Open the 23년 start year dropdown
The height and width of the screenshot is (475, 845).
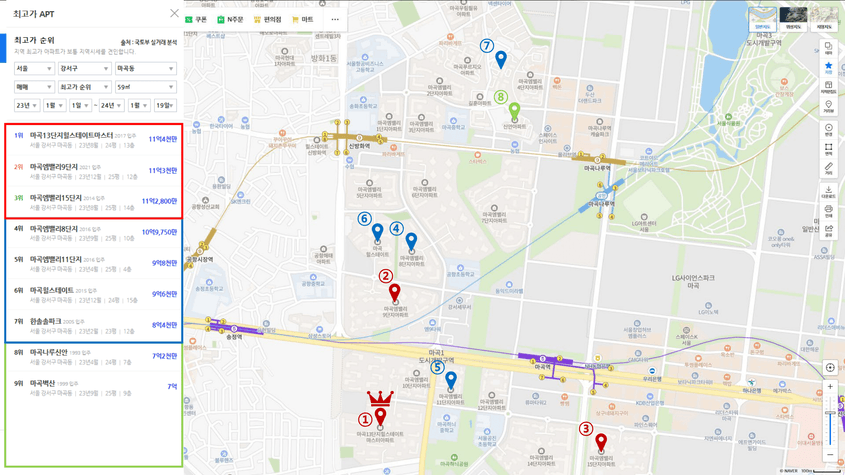point(26,105)
